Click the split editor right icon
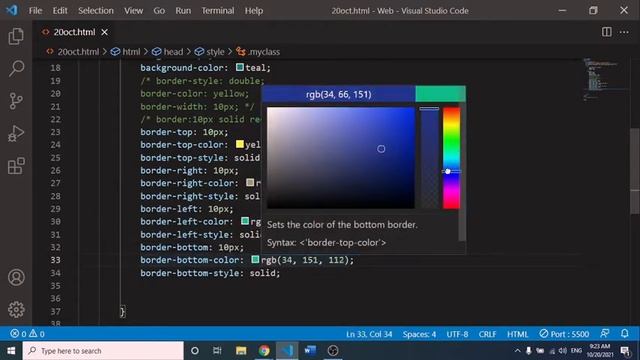640x360 pixels. pyautogui.click(x=607, y=32)
